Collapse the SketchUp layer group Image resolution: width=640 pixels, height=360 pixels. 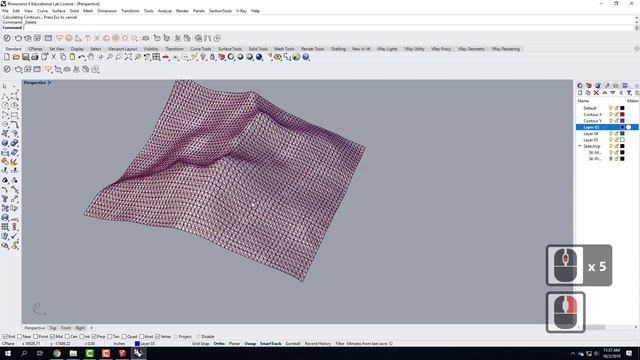580,146
